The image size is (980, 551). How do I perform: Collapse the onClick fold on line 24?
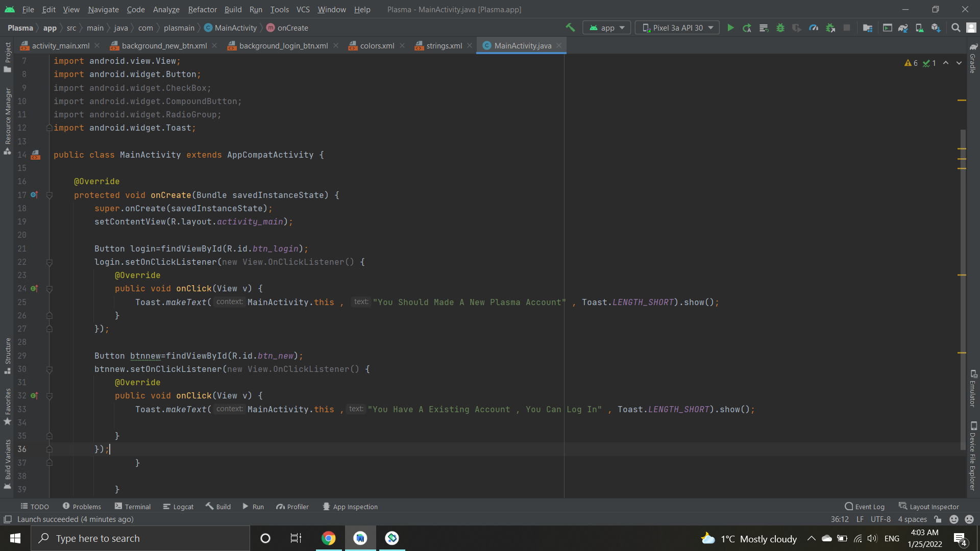click(50, 289)
